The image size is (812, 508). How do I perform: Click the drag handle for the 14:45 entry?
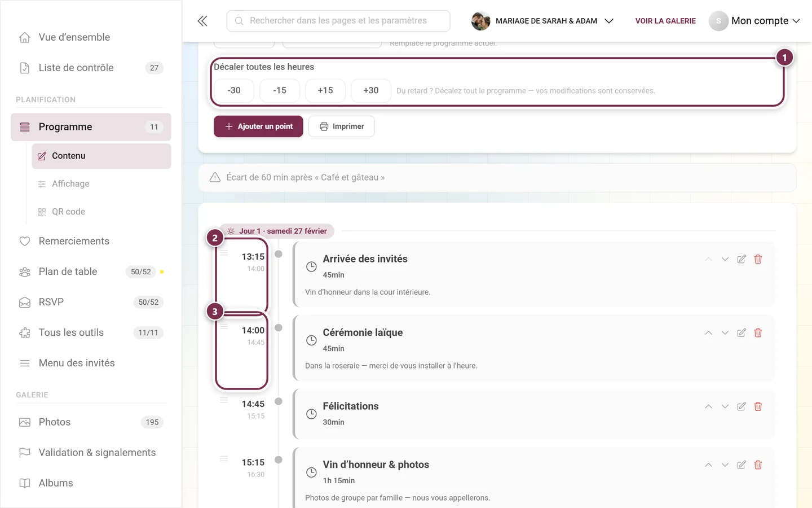pos(224,400)
